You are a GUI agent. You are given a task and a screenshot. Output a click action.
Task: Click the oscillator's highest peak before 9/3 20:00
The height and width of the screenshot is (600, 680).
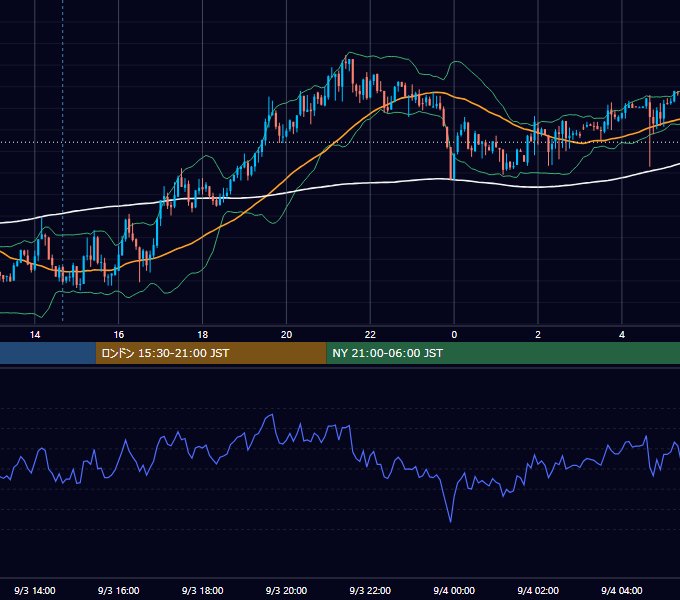271,416
